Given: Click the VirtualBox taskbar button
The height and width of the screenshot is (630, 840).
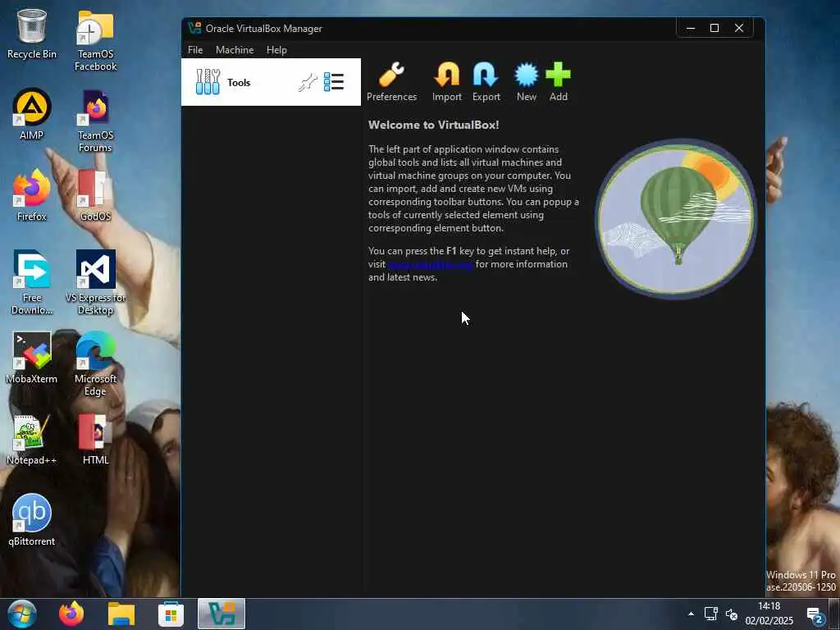Looking at the screenshot, I should [x=221, y=614].
